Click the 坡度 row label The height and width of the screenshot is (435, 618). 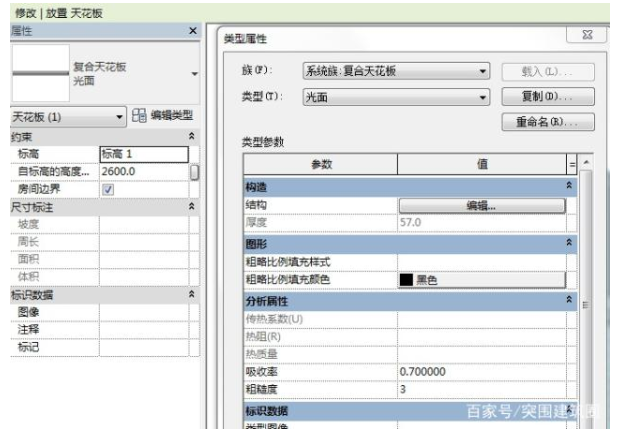28,224
